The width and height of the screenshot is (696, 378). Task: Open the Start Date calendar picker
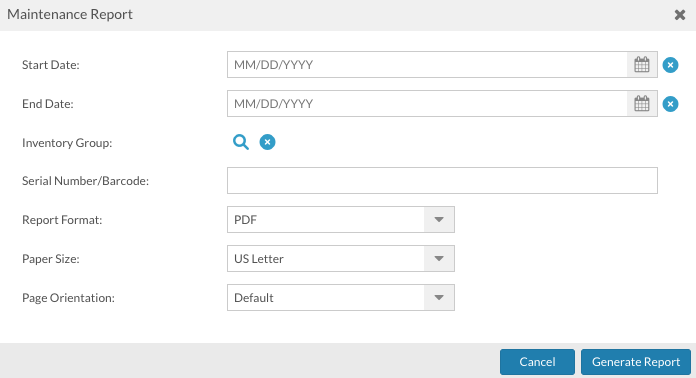642,65
